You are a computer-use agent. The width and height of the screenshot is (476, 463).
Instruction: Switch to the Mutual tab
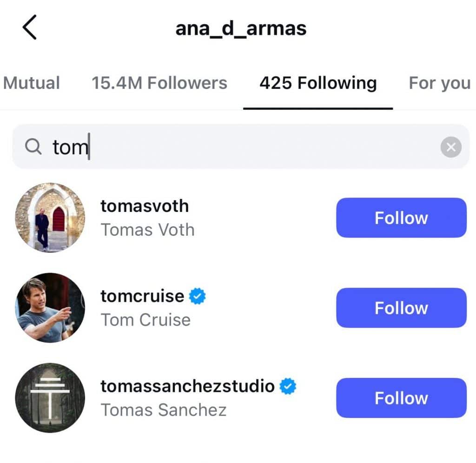(32, 83)
